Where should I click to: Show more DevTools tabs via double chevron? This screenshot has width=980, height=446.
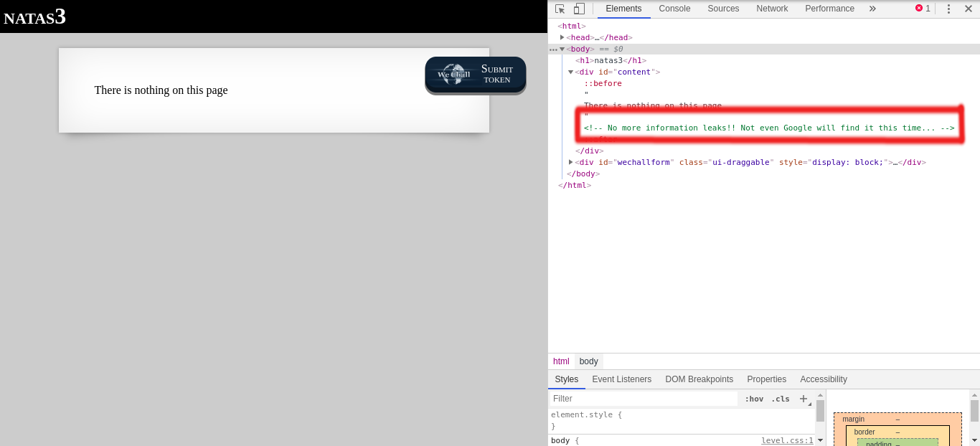point(872,9)
